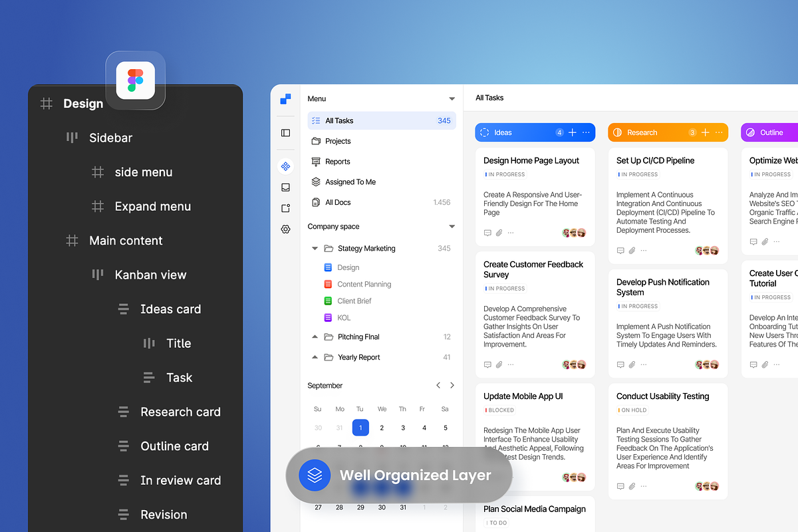Viewport: 798px width, 532px height.
Task: Click the blue app logo icon
Action: (285, 99)
